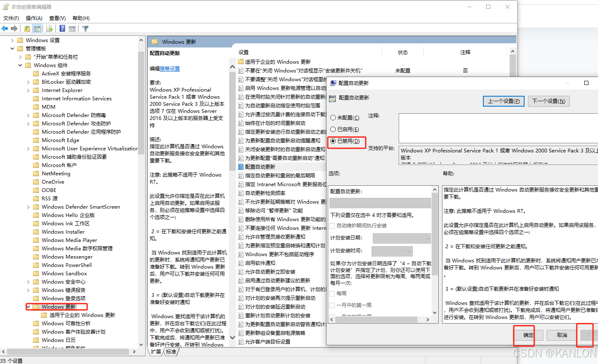Switch to the 标准 tab
The height and width of the screenshot is (364, 598).
tap(171, 352)
